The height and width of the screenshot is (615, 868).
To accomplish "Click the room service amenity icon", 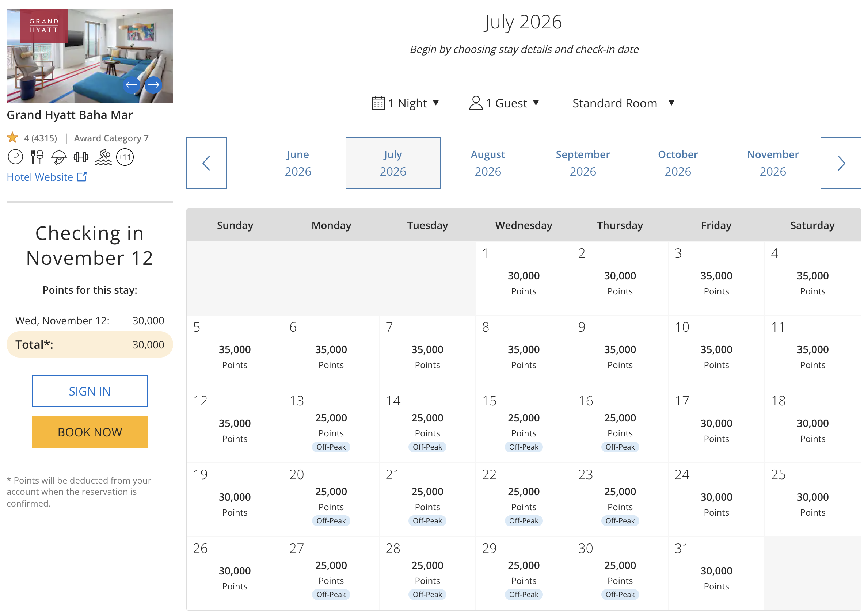I will coord(59,157).
